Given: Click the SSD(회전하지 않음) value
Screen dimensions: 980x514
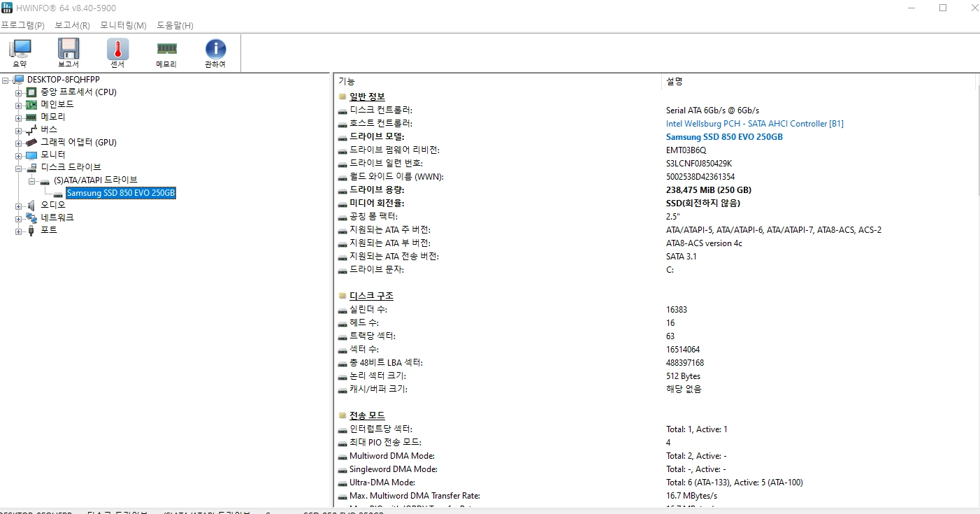Looking at the screenshot, I should [x=703, y=204].
